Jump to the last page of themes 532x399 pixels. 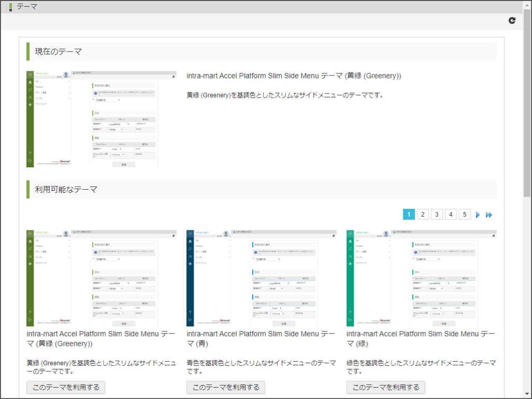(x=489, y=215)
